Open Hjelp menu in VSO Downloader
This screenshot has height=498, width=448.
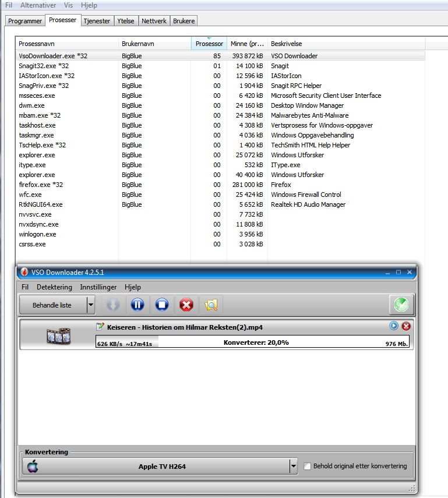[133, 287]
